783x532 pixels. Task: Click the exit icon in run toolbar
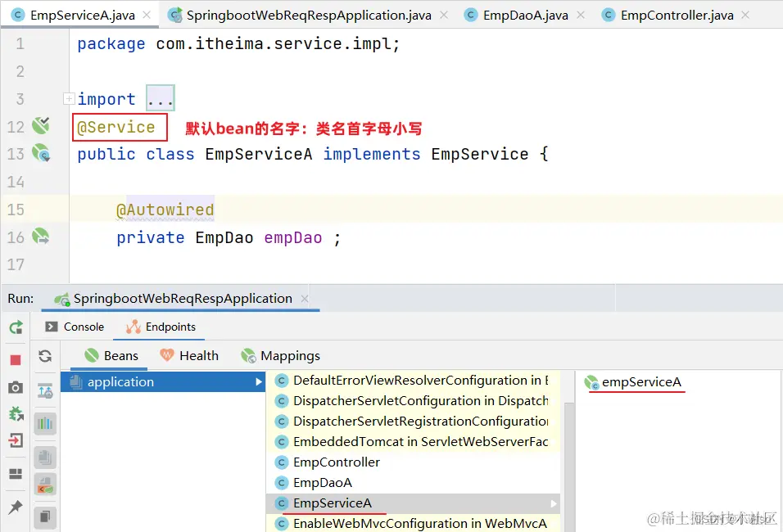(16, 440)
